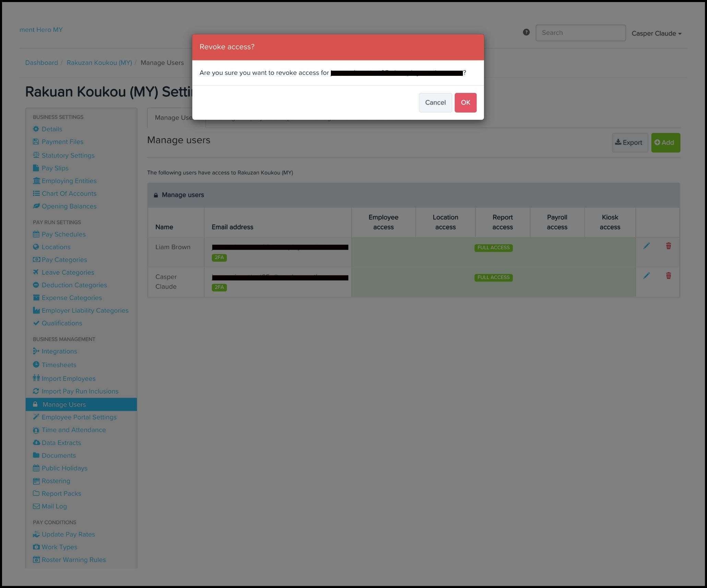Click the Location access column header
Image resolution: width=707 pixels, height=588 pixels.
point(445,222)
